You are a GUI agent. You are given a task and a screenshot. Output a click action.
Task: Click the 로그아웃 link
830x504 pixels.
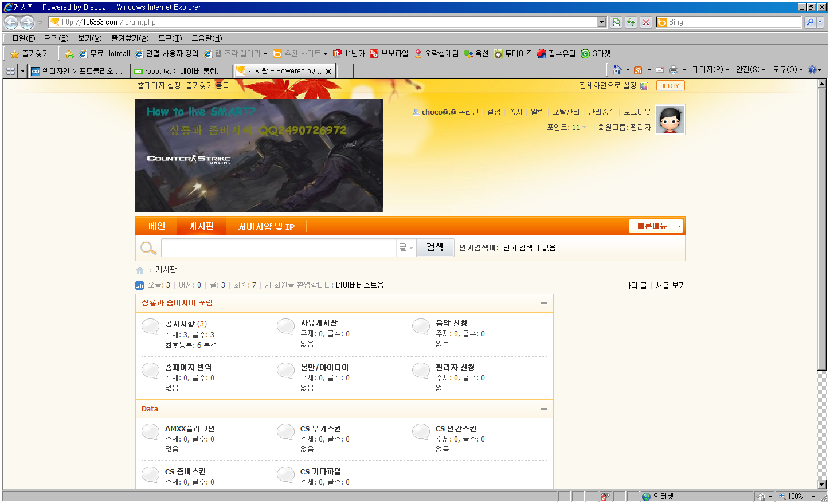pos(637,112)
